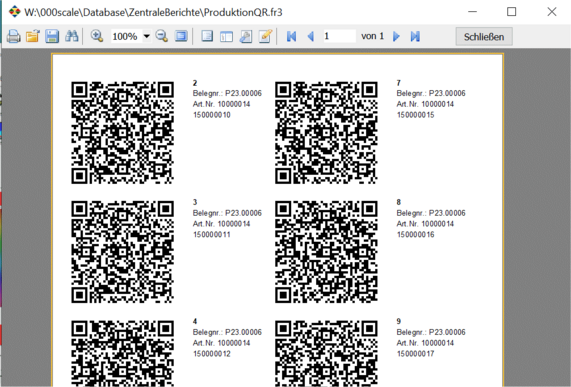The width and height of the screenshot is (571, 387).
Task: Click the serial number 150000016
Action: (x=416, y=235)
